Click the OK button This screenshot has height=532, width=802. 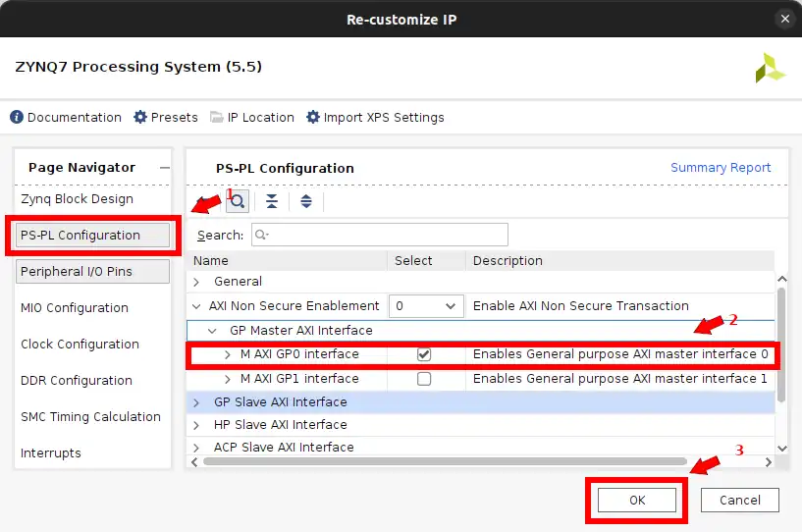637,500
